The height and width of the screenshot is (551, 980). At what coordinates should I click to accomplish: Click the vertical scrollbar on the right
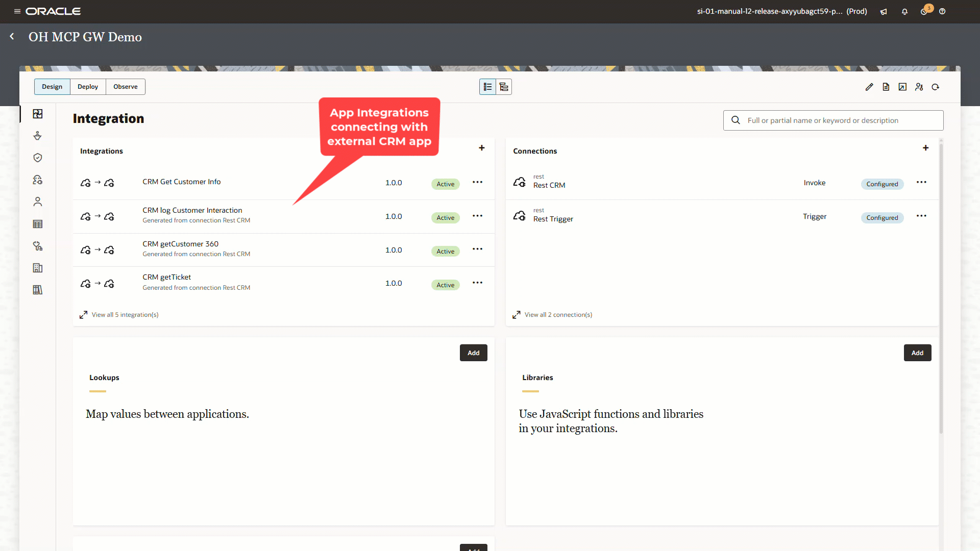click(941, 289)
